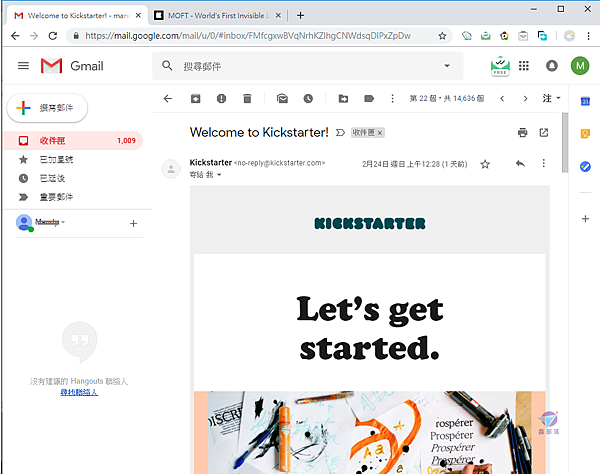The image size is (600, 474).
Task: Compose a new email
Action: (47, 108)
